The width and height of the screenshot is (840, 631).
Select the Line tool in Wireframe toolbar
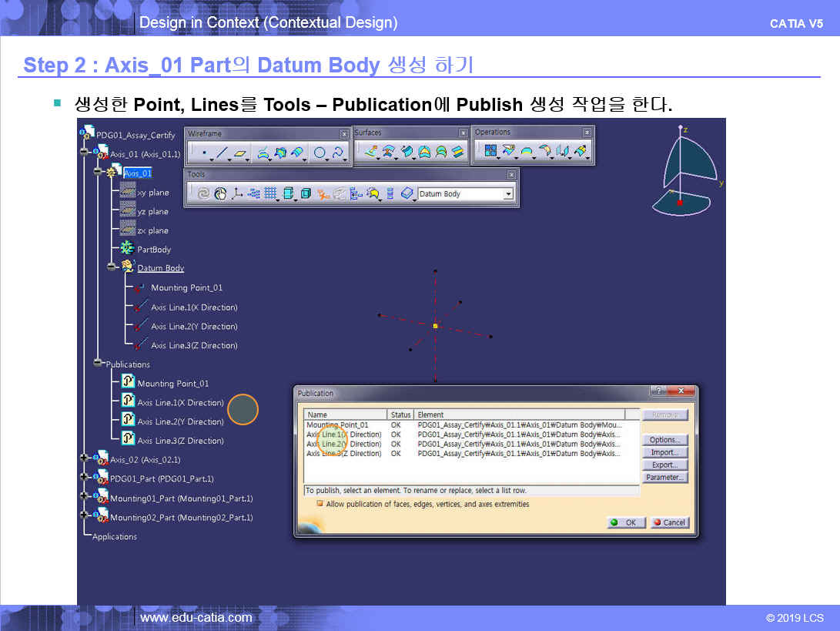point(222,153)
